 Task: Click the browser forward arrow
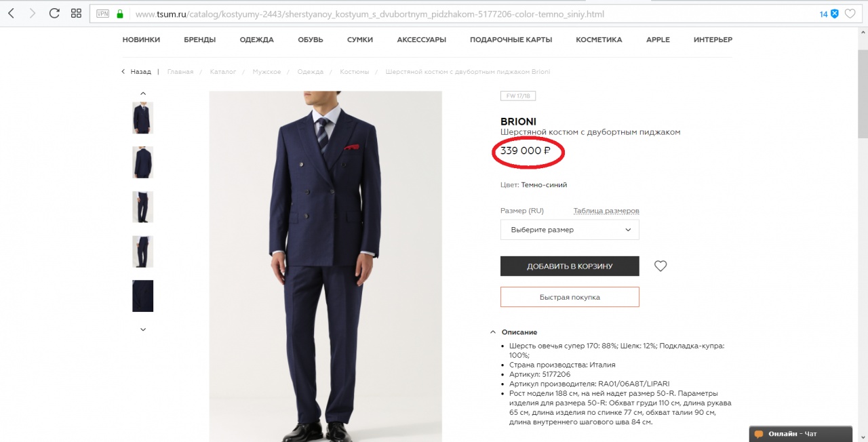pos(32,14)
